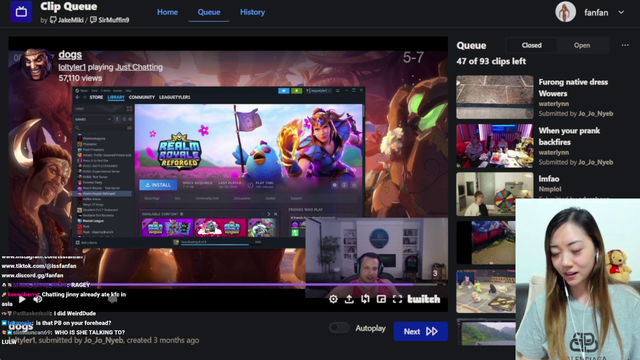Set queue to Closed
This screenshot has width=640, height=360.
coord(531,45)
